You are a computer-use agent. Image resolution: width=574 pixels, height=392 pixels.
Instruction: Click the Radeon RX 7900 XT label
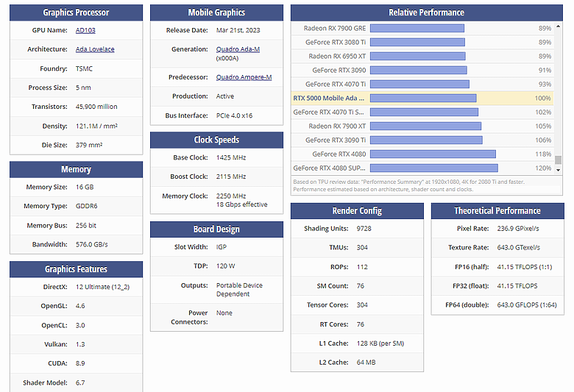click(x=337, y=126)
